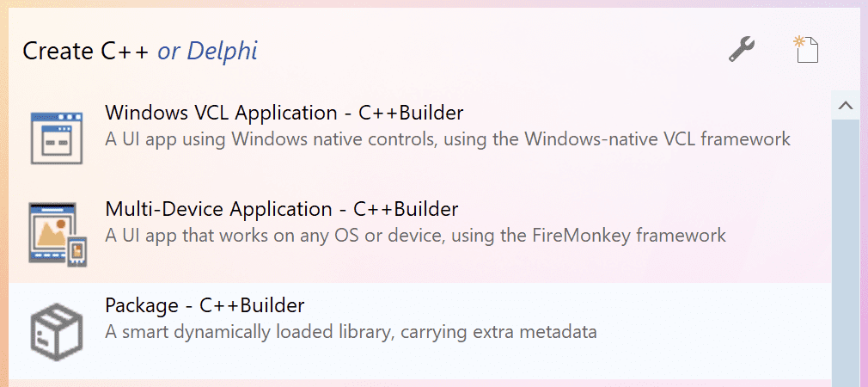Click empty space right of Package description
The image size is (868, 387).
713,331
